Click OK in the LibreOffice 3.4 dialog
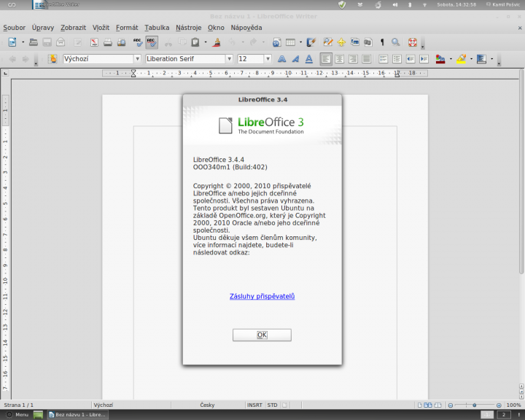Image resolution: width=525 pixels, height=420 pixels. (262, 335)
